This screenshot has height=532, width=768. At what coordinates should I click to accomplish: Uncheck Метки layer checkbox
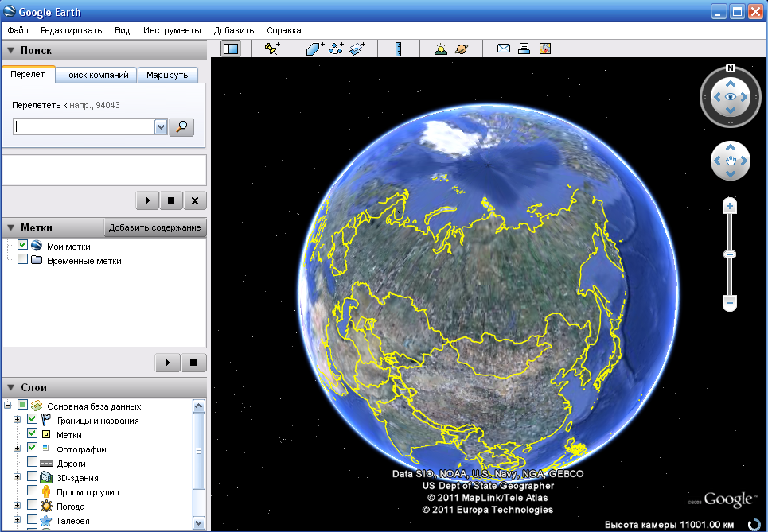33,433
